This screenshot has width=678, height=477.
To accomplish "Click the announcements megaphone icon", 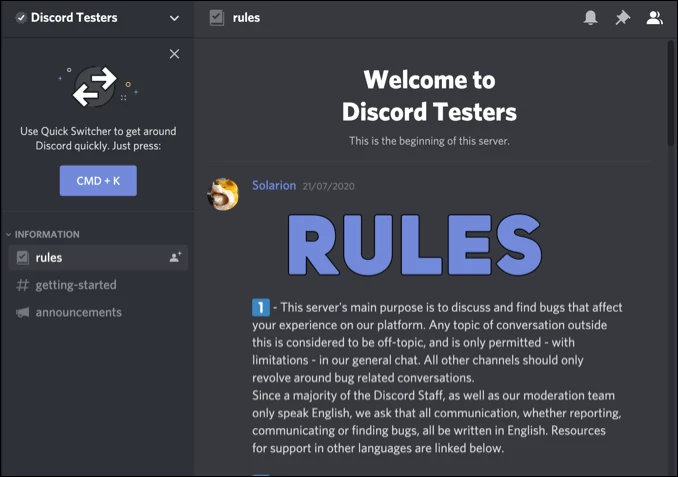I will [22, 312].
